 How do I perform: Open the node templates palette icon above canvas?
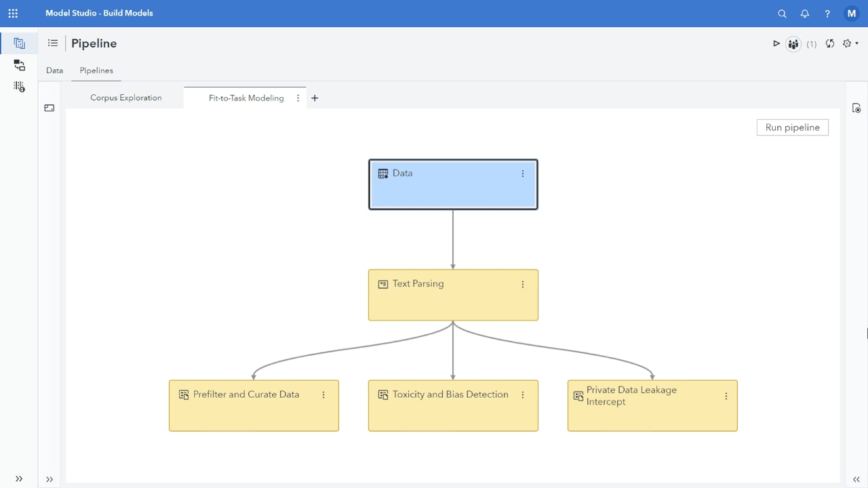49,108
